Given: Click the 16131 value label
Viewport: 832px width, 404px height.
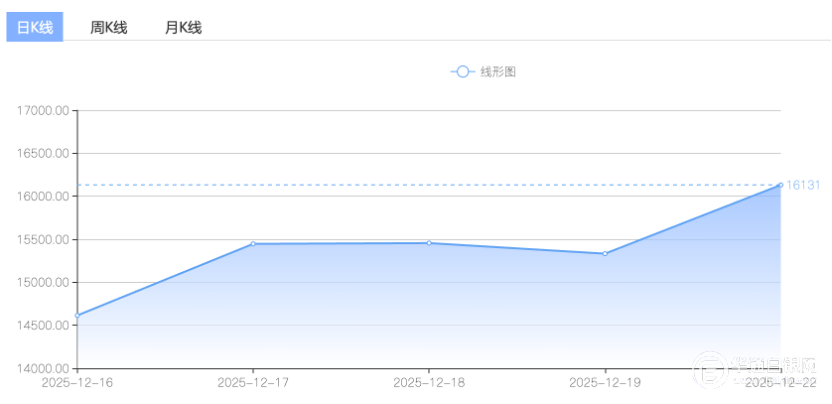Looking at the screenshot, I should pos(803,185).
